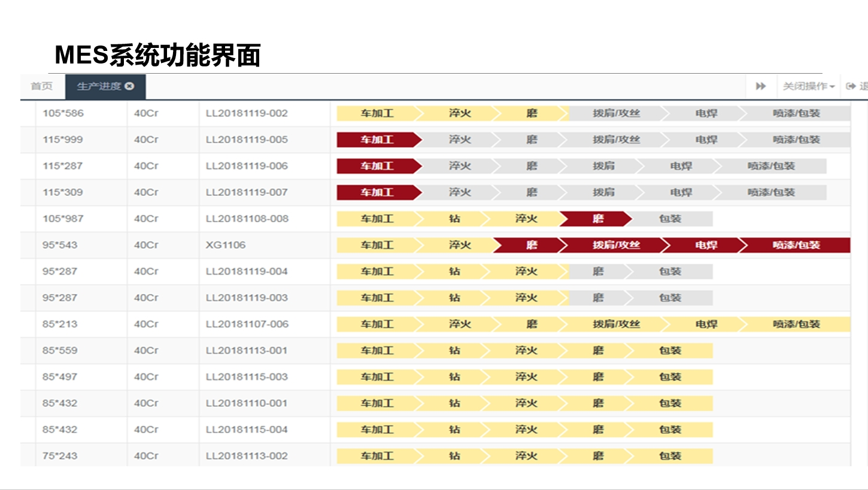Switch to the 首页 tab
868x490 pixels.
pyautogui.click(x=40, y=86)
